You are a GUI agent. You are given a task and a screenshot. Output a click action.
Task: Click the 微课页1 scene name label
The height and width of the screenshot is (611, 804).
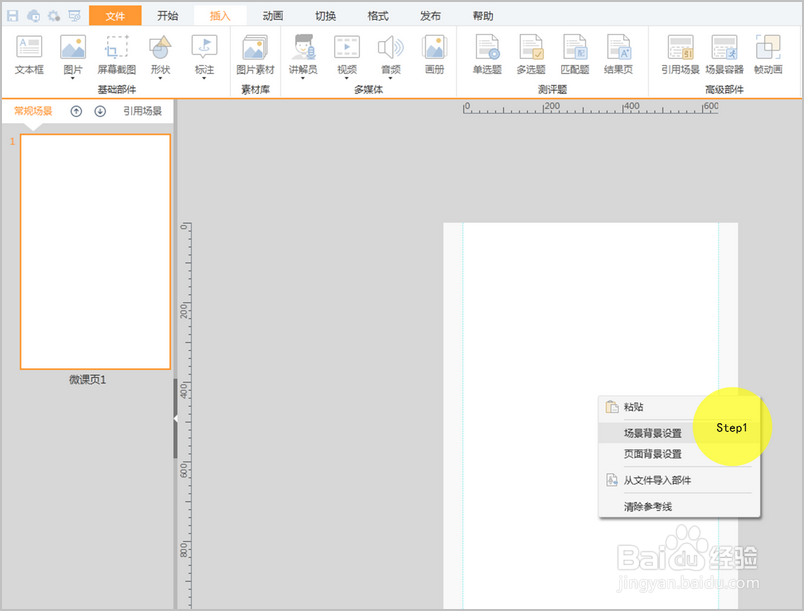88,380
